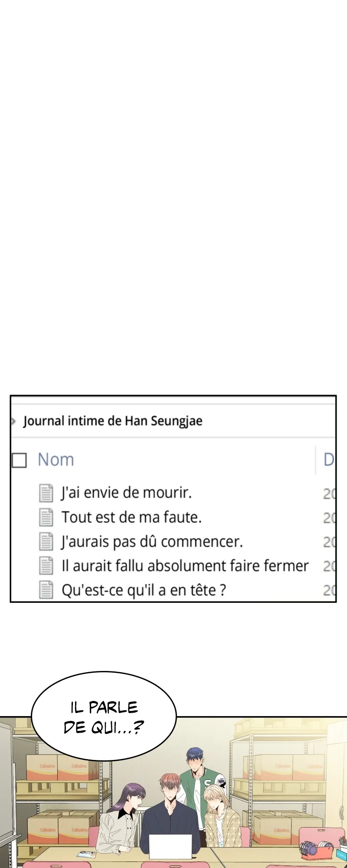Click the file icon next to "Tout est de ma faute."
The image size is (347, 868).
[46, 517]
